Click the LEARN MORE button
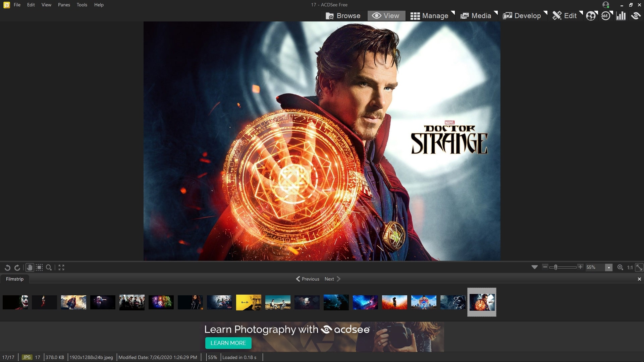 (x=228, y=343)
